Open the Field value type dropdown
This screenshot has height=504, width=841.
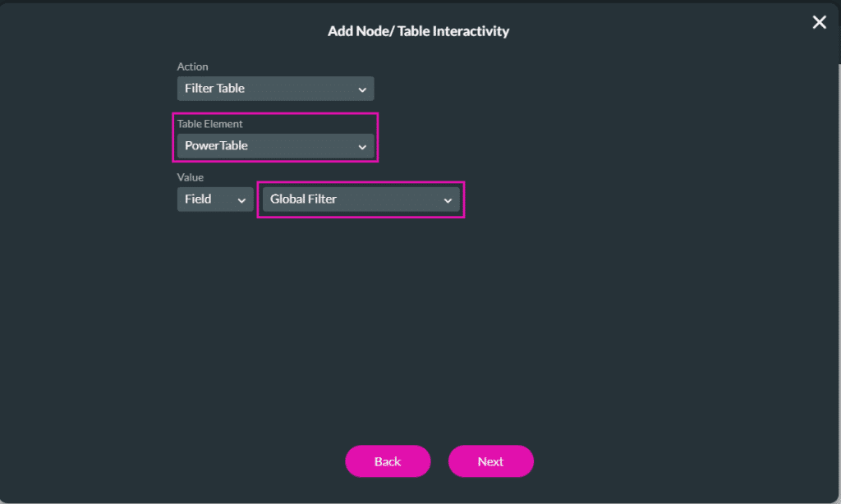point(214,199)
